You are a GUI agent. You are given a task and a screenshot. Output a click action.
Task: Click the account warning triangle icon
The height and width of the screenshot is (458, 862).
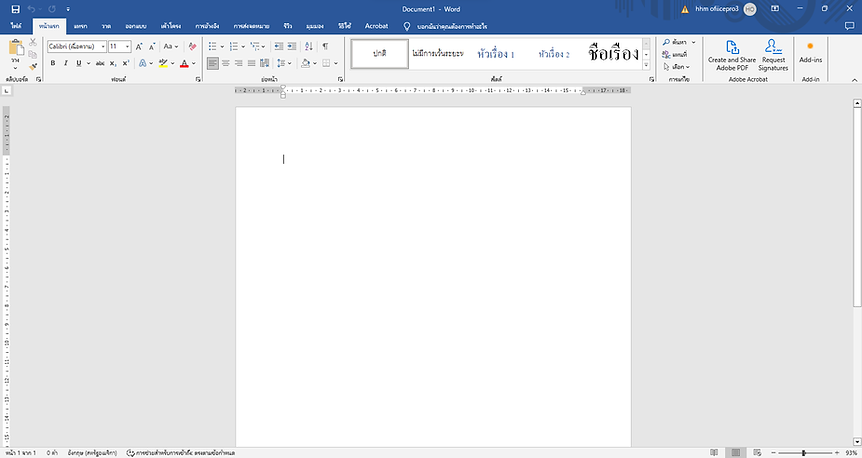(x=685, y=9)
